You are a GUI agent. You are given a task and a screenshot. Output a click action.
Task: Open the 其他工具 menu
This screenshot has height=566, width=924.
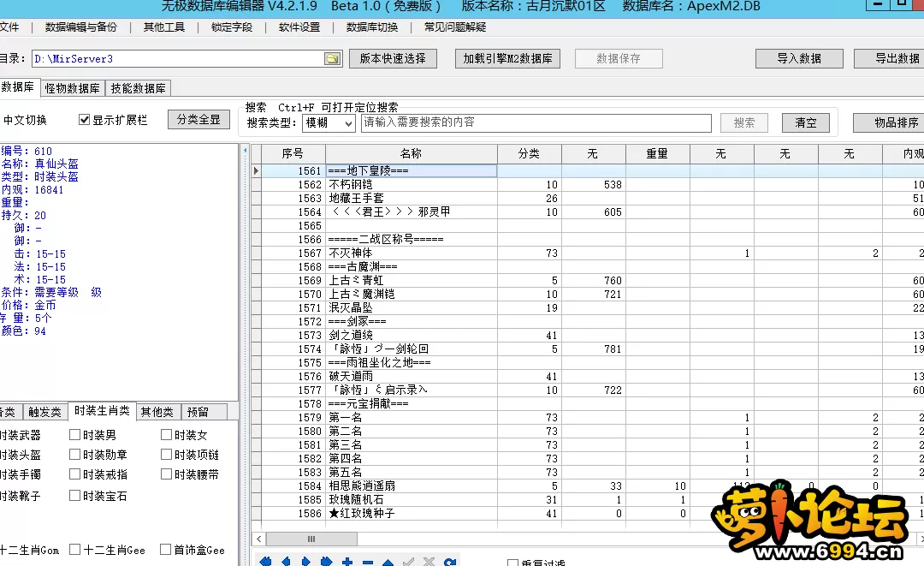pos(163,27)
